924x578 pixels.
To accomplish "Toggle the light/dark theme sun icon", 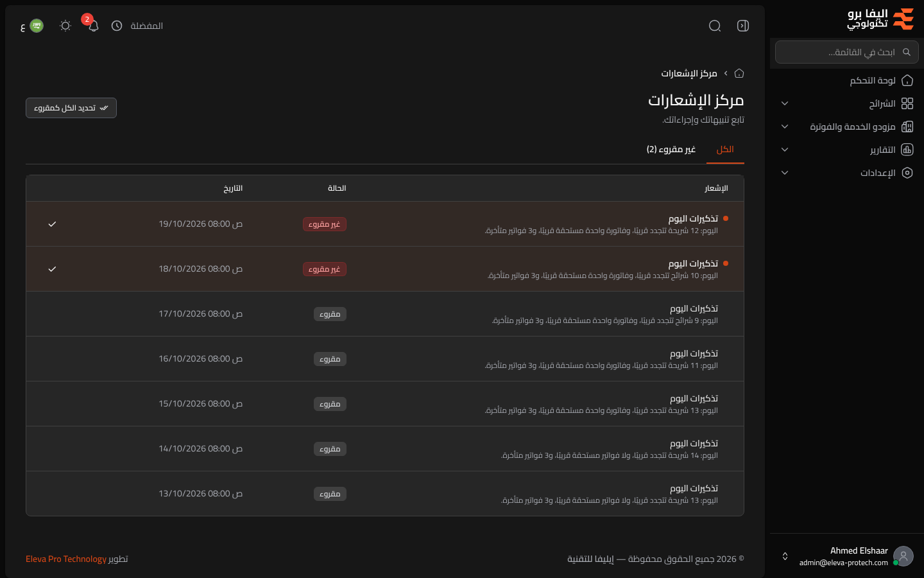I will tap(65, 26).
